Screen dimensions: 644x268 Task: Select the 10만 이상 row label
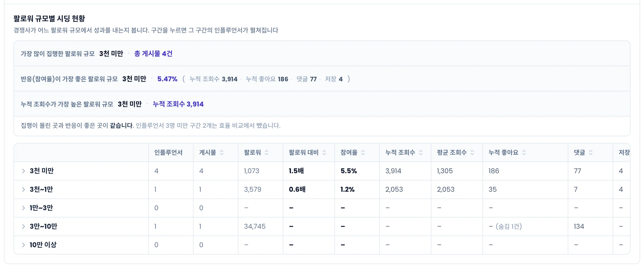(x=43, y=245)
